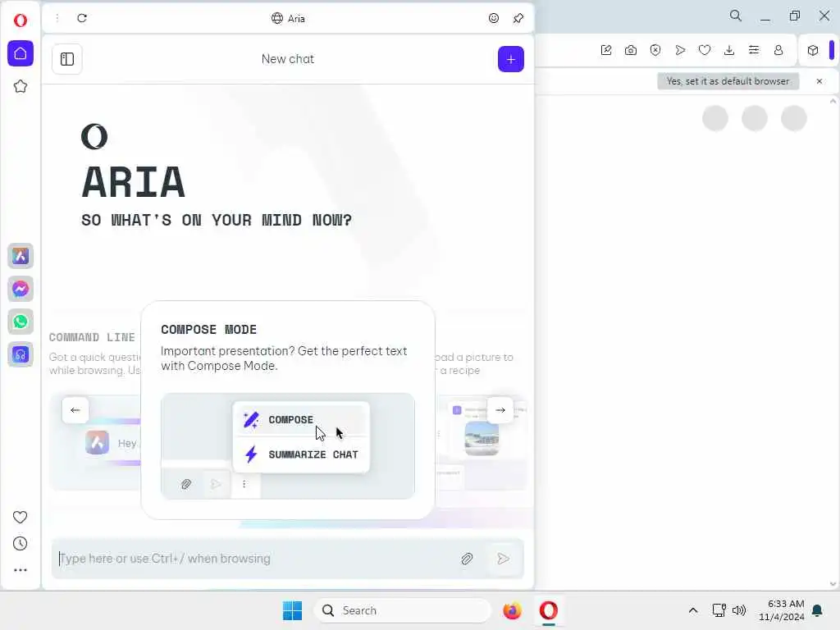The height and width of the screenshot is (630, 840).
Task: Open Windows Start menu
Action: (x=292, y=610)
